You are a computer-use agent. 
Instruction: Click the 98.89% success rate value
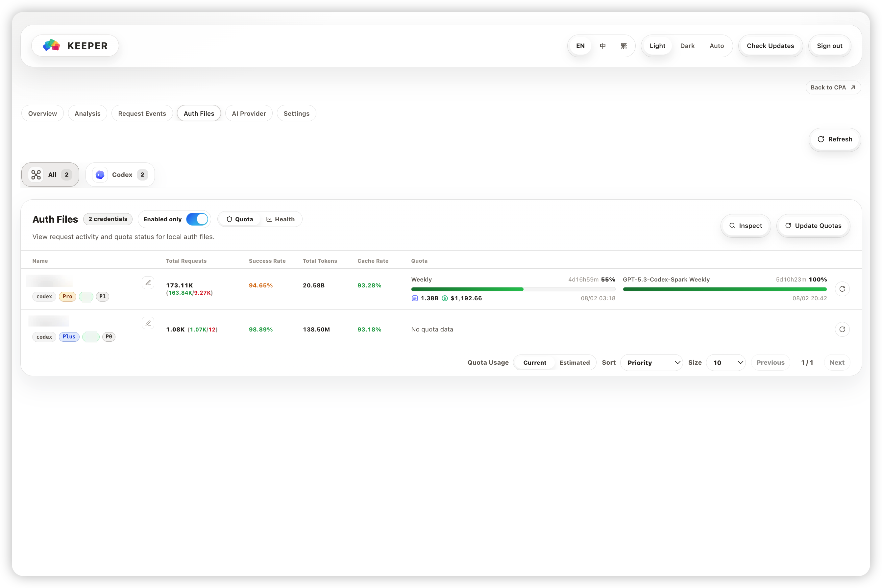[261, 329]
